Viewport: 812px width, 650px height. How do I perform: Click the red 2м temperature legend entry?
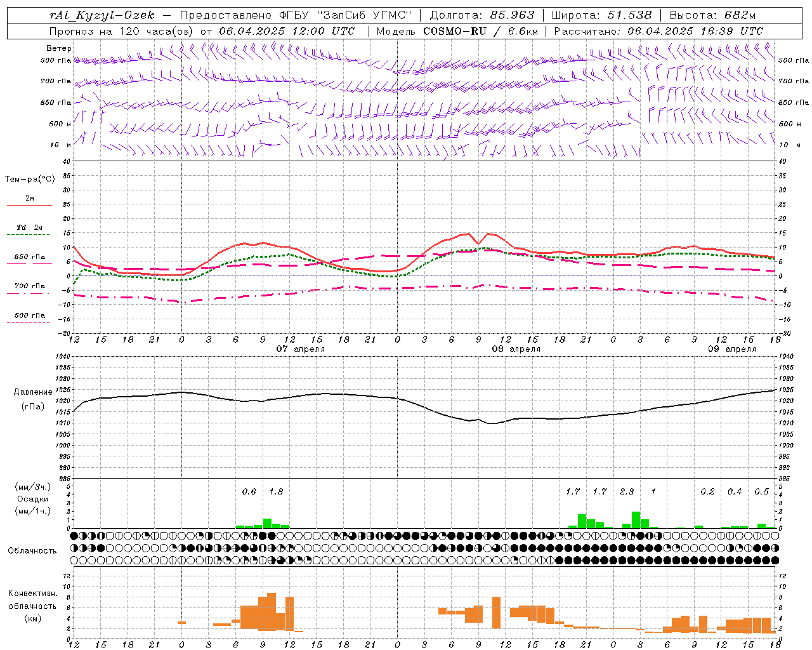(x=30, y=199)
